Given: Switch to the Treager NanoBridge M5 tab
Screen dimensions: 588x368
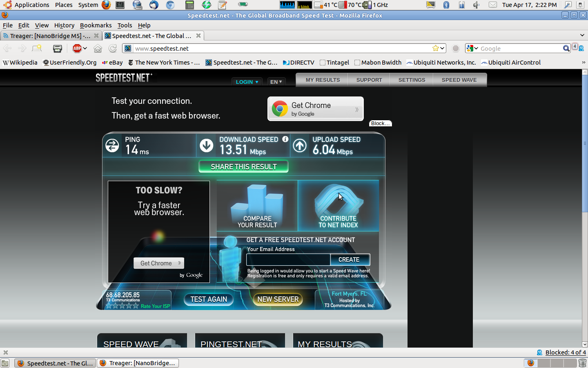Looking at the screenshot, I should tap(50, 36).
